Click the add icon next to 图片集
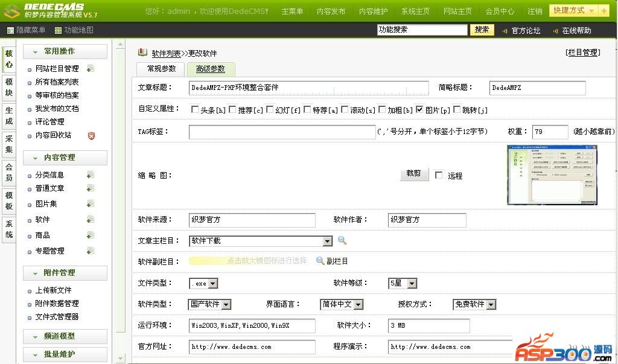618x364 pixels. point(91,204)
